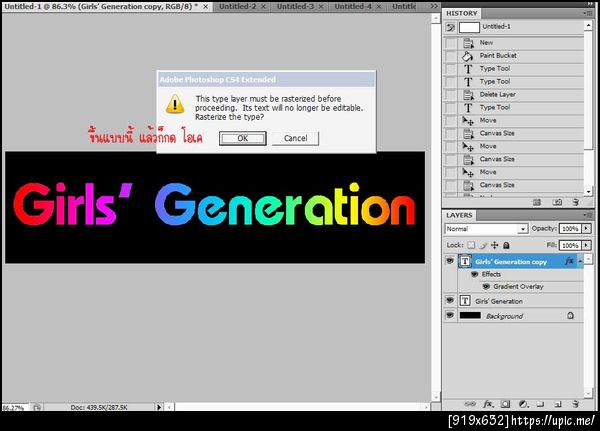Select the New history state
The height and width of the screenshot is (431, 600).
coord(521,43)
